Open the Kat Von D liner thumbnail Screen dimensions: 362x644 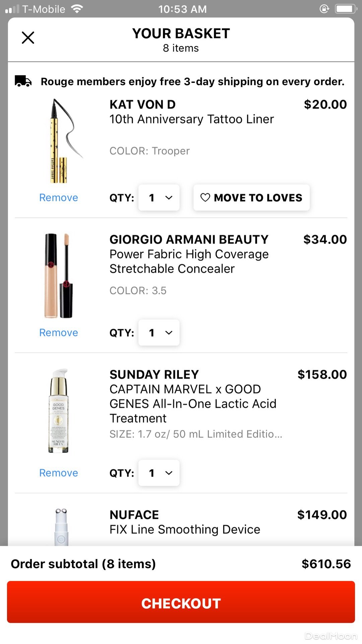[x=62, y=141]
